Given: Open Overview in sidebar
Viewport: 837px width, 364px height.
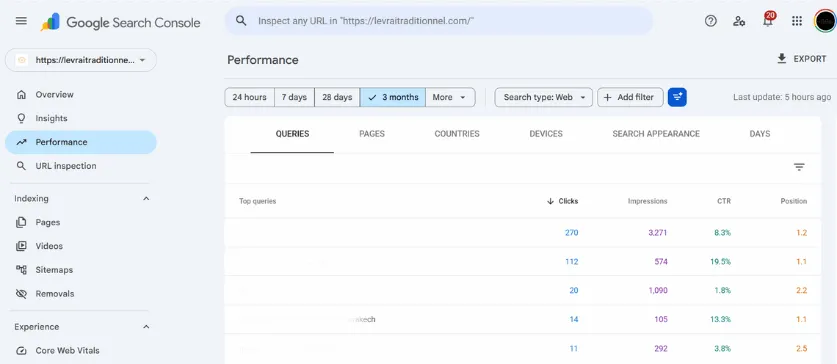Looking at the screenshot, I should coord(81,94).
